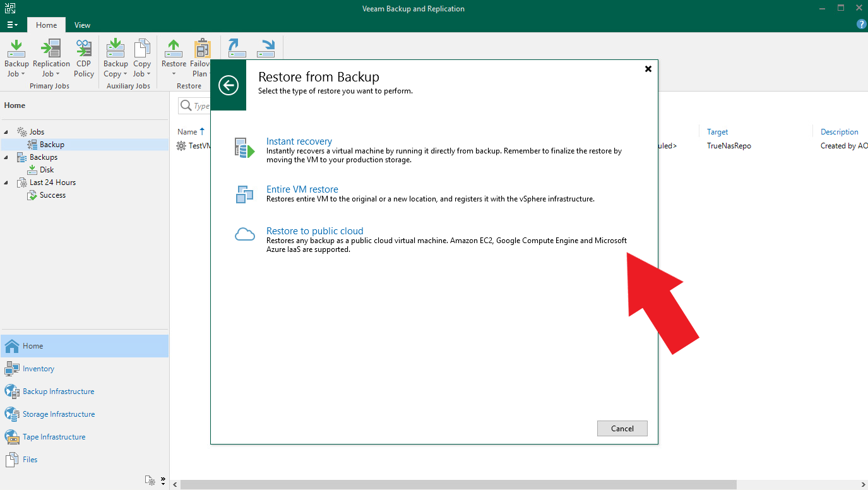Click the Home house icon in navigation pane
Screen dimensions: 868x490
click(12, 346)
